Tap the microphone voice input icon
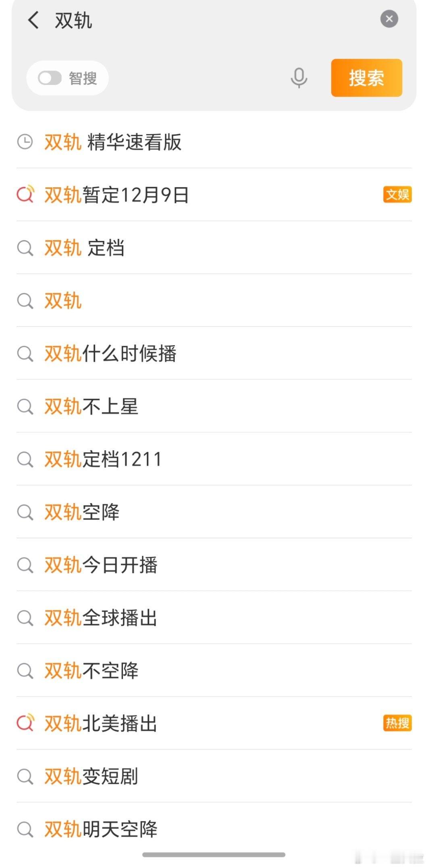Viewport: 428px width, 868px height. coord(299,78)
